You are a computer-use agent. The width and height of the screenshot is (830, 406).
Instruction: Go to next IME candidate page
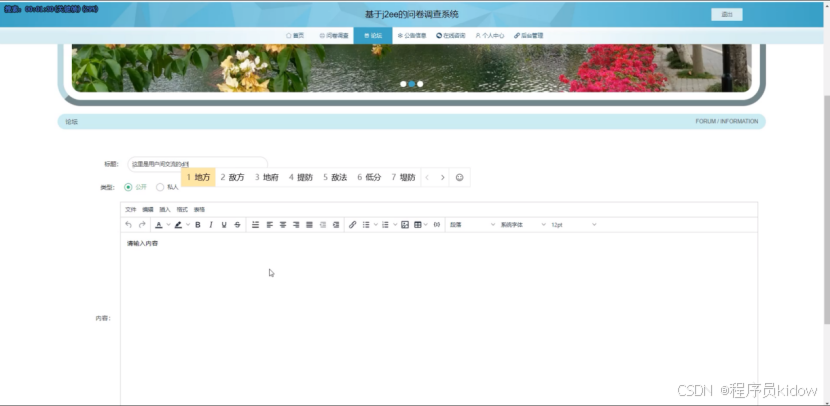[443, 177]
